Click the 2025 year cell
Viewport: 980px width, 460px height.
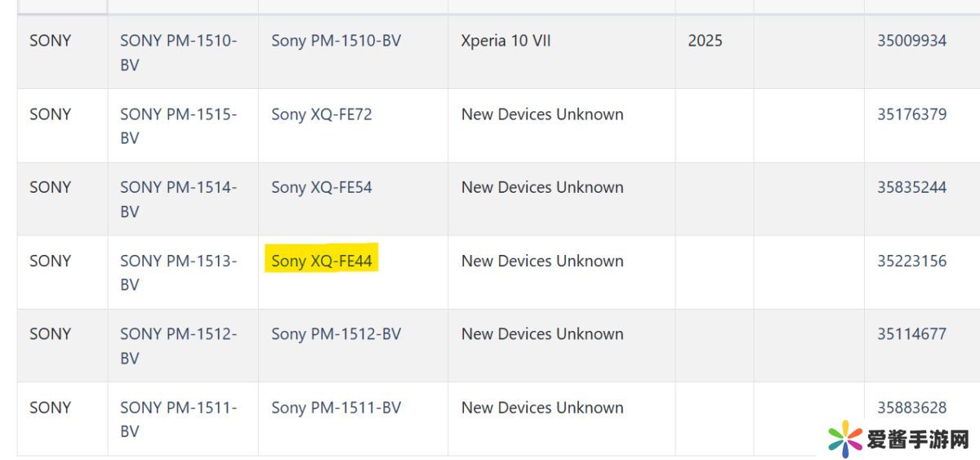click(705, 41)
